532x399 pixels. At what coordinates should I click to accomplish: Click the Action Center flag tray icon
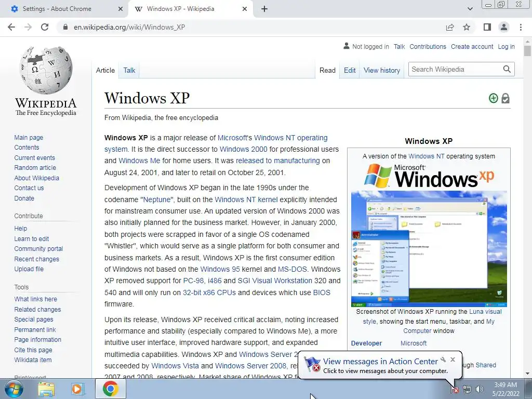pyautogui.click(x=455, y=390)
